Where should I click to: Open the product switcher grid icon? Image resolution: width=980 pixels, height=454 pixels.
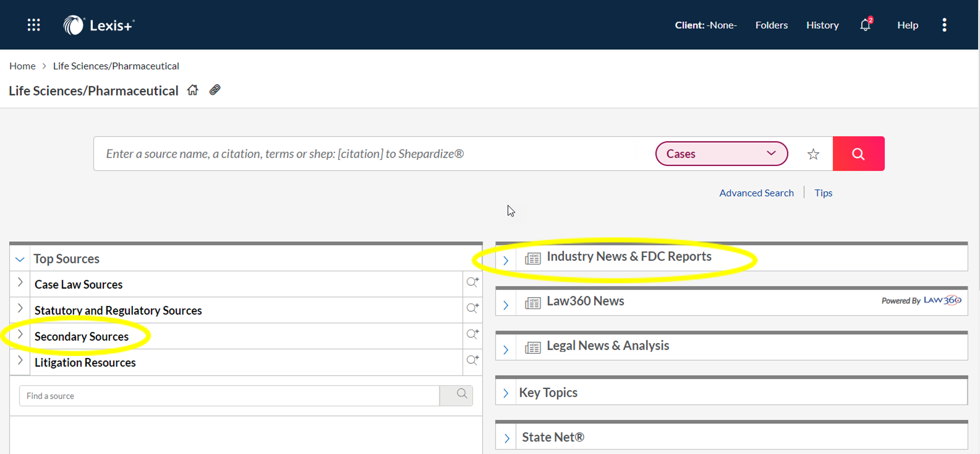pyautogui.click(x=34, y=25)
